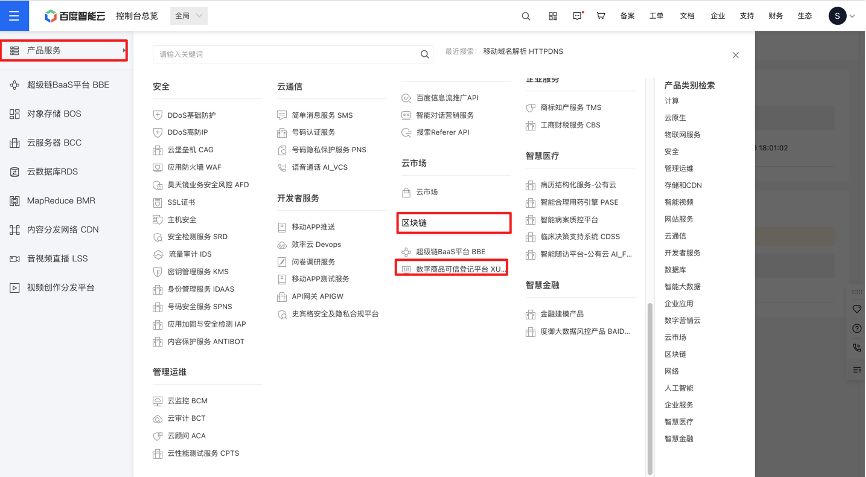Open the 财务 top menu
This screenshot has width=866, height=477.
pyautogui.click(x=775, y=16)
